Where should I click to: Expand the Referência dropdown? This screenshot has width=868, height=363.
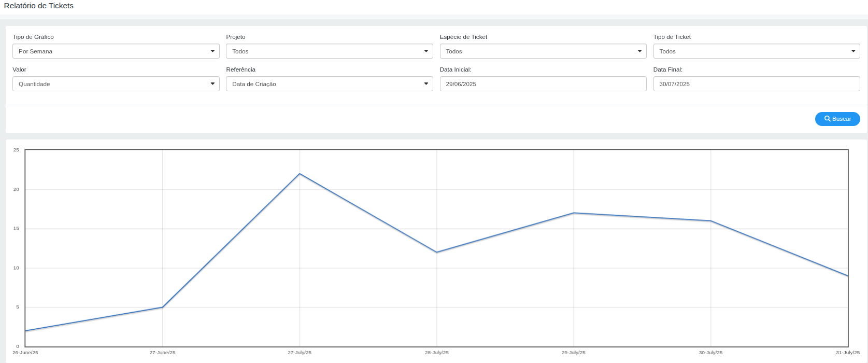[x=329, y=84]
